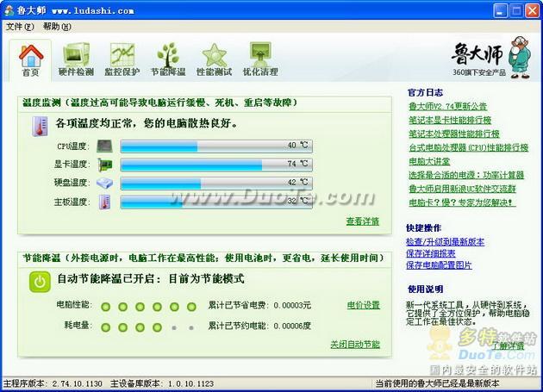Click the 显卡温度 bar showing 74 ℃
This screenshot has height=392, width=543.
216,165
